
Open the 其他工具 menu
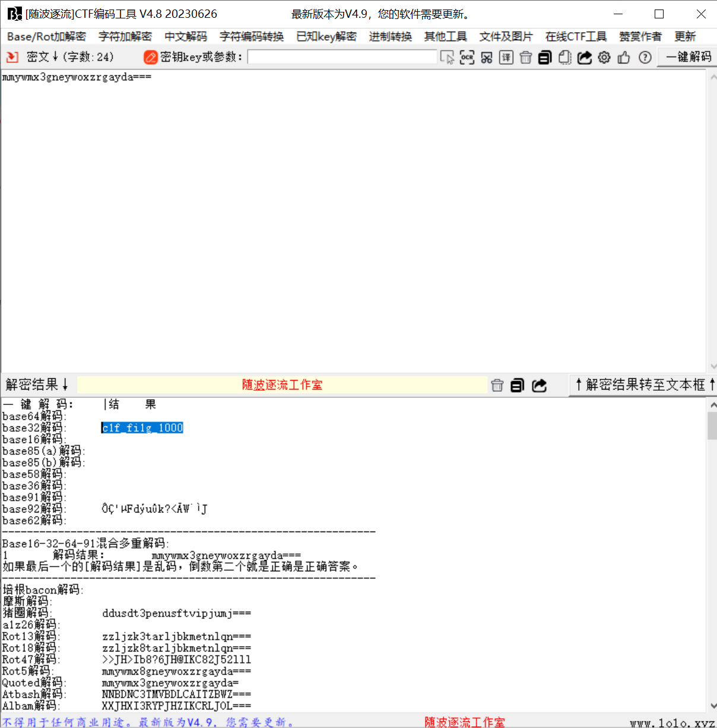tap(446, 37)
